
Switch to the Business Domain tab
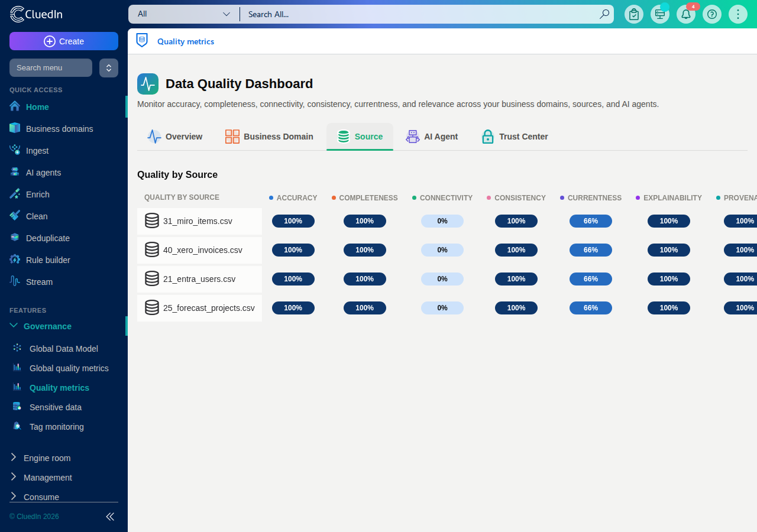[x=269, y=137]
